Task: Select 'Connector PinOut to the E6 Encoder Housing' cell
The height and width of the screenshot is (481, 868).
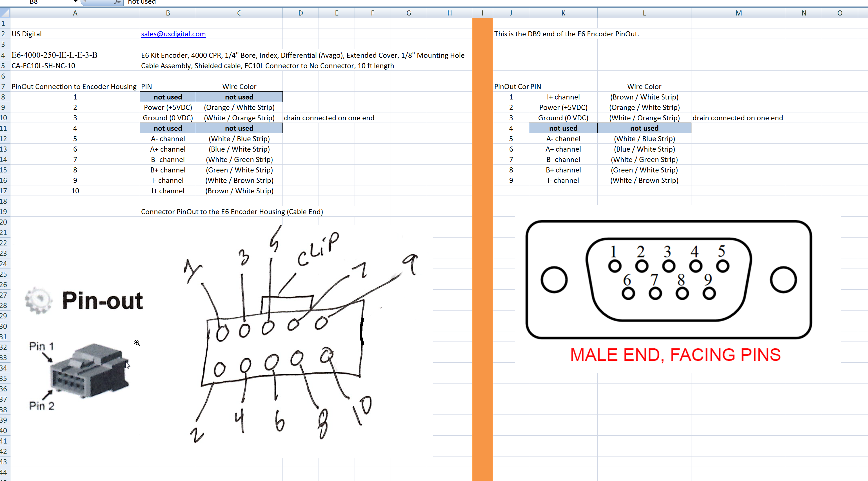Action: [x=232, y=212]
